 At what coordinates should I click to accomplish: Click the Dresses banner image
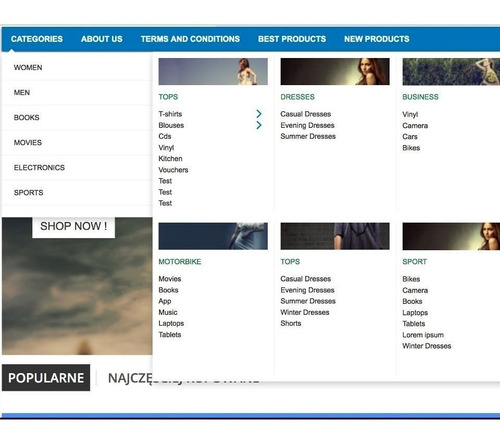(x=335, y=72)
